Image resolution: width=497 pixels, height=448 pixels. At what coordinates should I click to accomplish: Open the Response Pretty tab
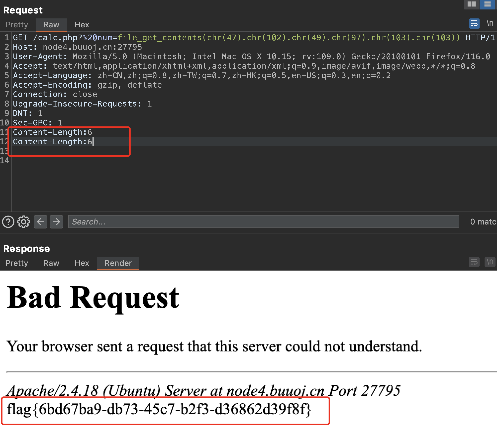point(17,263)
